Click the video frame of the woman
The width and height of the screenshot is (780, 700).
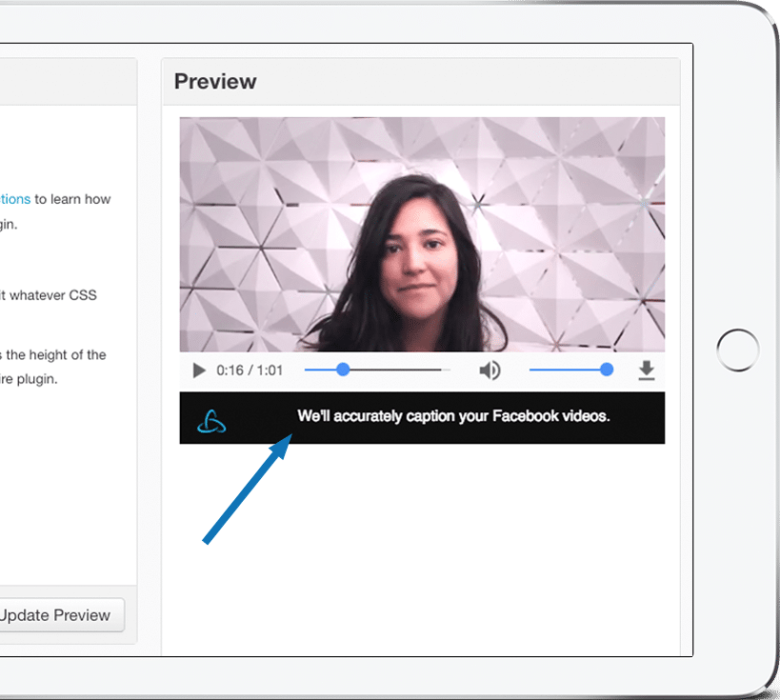(422, 234)
